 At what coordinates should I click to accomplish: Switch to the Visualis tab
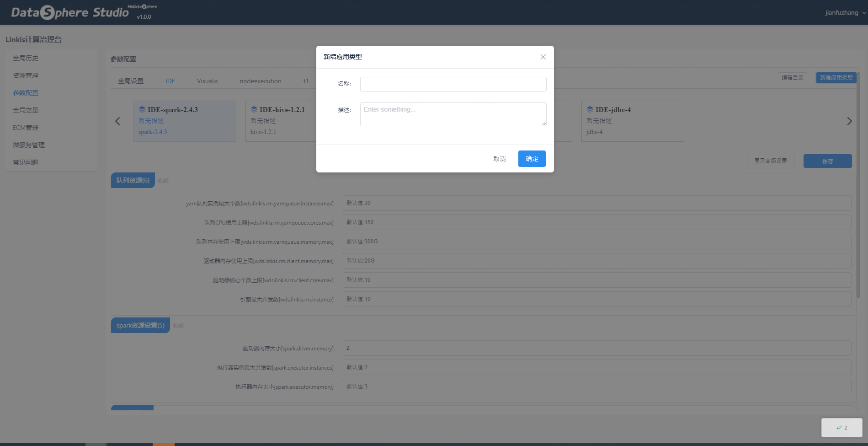point(207,81)
